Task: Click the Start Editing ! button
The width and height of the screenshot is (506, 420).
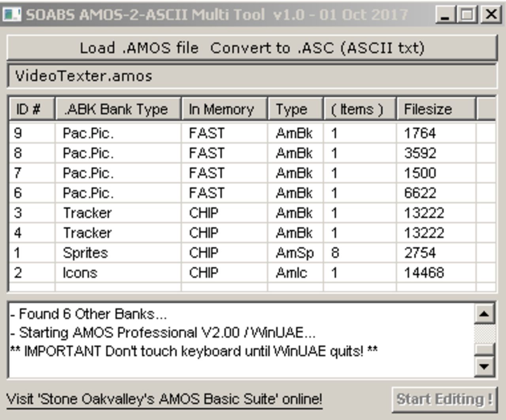Action: 444,399
